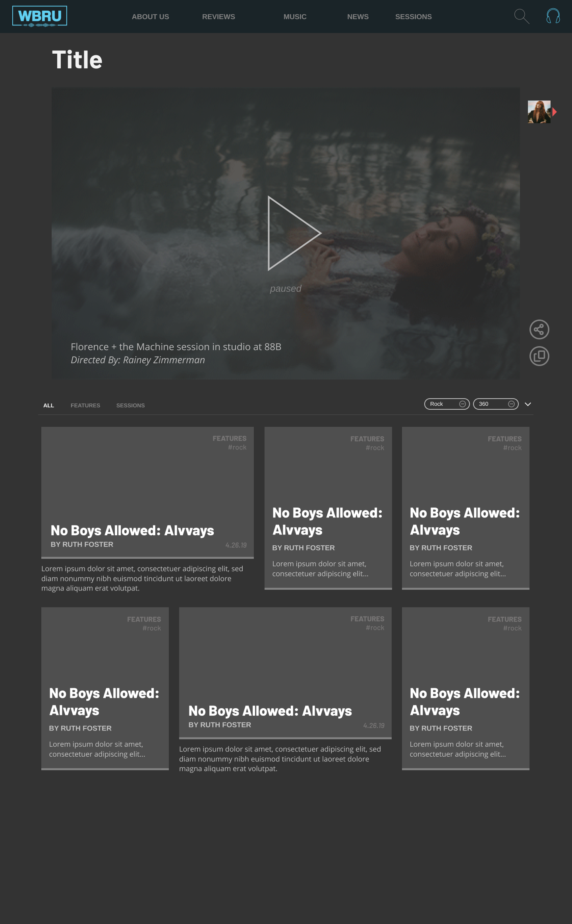Click Directed By: Rainey Zimmerman
The image size is (572, 924).
138,360
